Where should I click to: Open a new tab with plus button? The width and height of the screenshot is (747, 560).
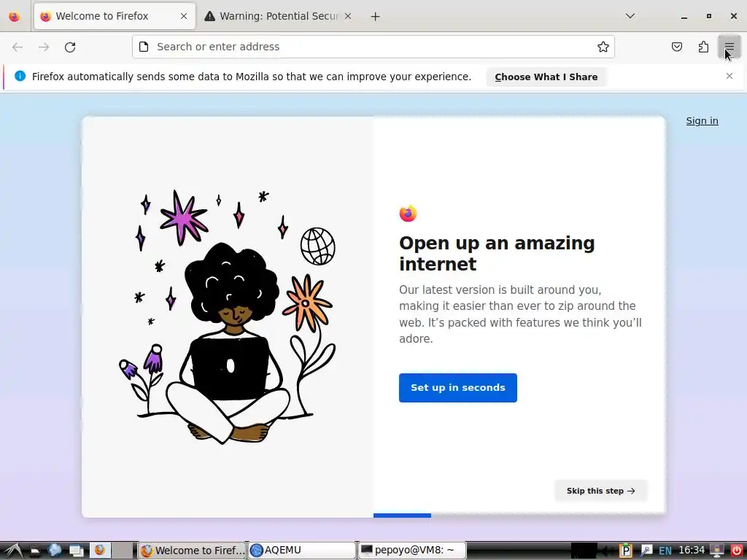pyautogui.click(x=375, y=17)
